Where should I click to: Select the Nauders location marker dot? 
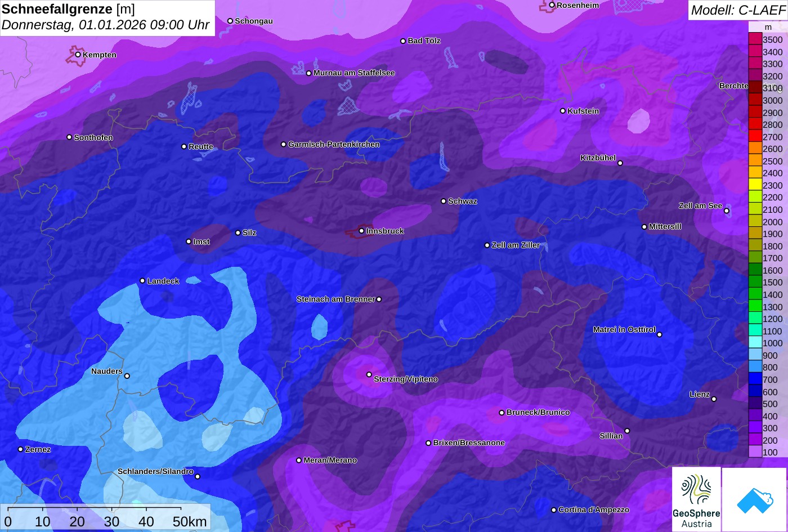coord(127,376)
